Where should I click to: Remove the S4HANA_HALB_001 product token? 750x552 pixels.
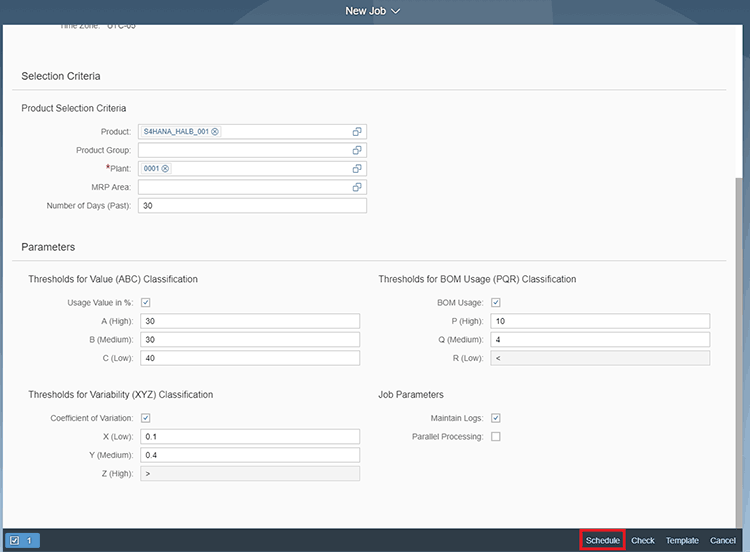(215, 132)
